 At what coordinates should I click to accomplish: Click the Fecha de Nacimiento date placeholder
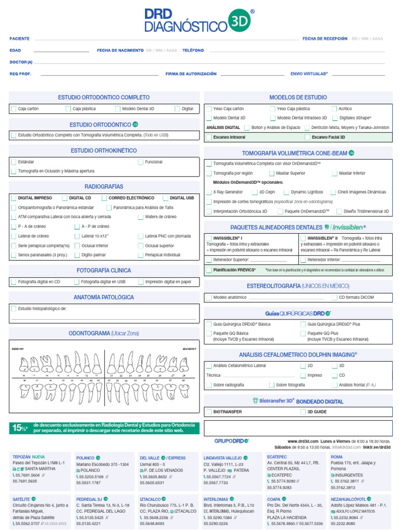tap(161, 50)
